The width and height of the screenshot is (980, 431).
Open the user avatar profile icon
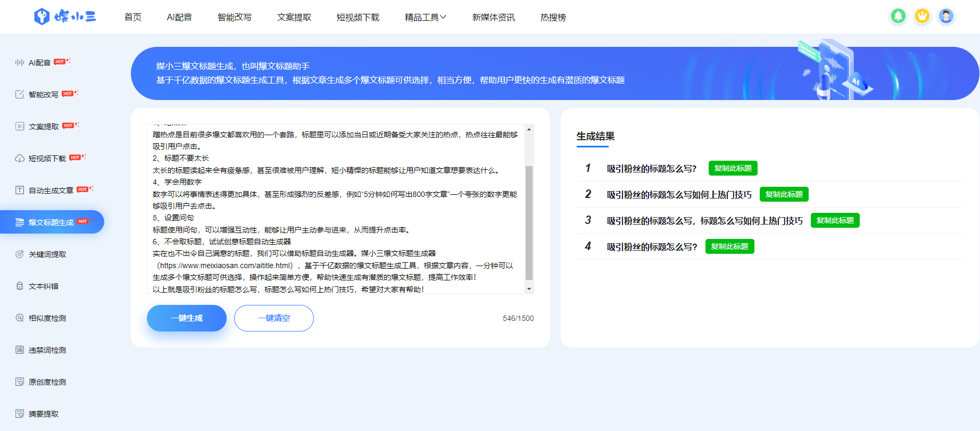click(x=946, y=16)
